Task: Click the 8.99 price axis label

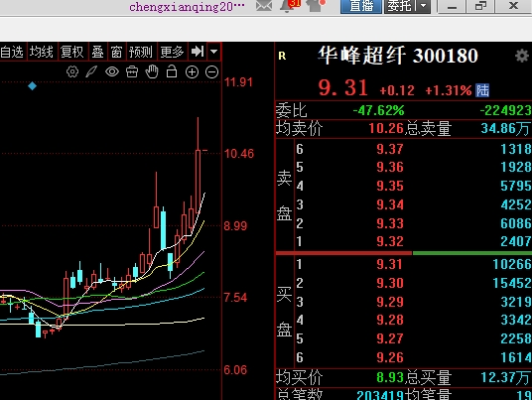Action: click(235, 226)
